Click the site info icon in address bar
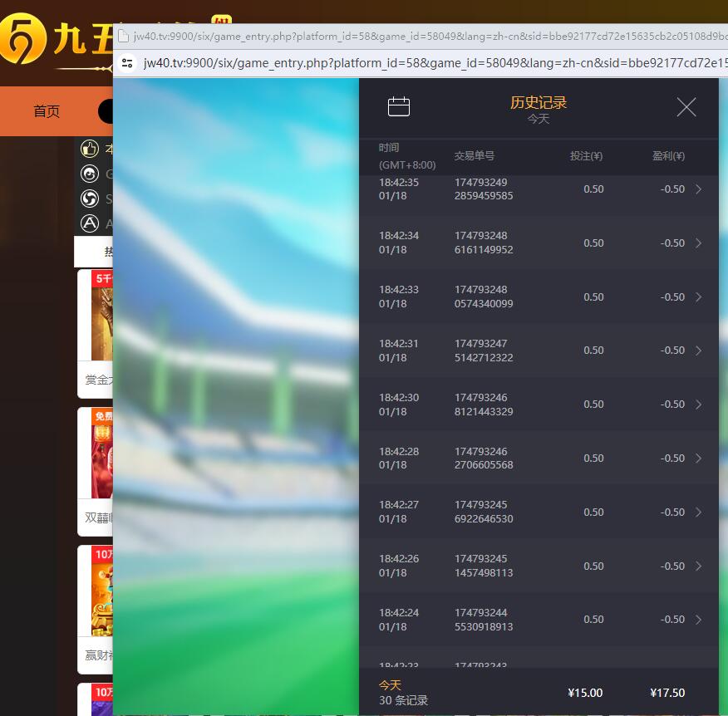The height and width of the screenshot is (716, 728). (x=127, y=63)
